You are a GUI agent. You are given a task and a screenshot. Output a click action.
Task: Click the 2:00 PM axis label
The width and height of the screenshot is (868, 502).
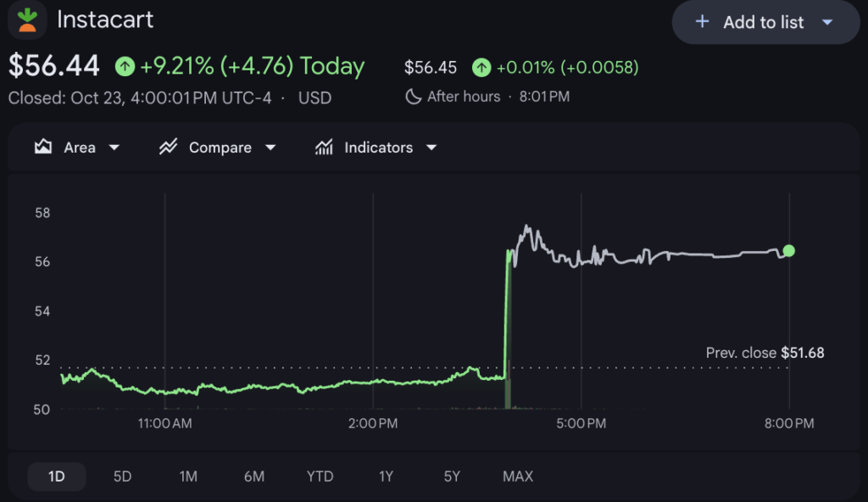tap(373, 424)
